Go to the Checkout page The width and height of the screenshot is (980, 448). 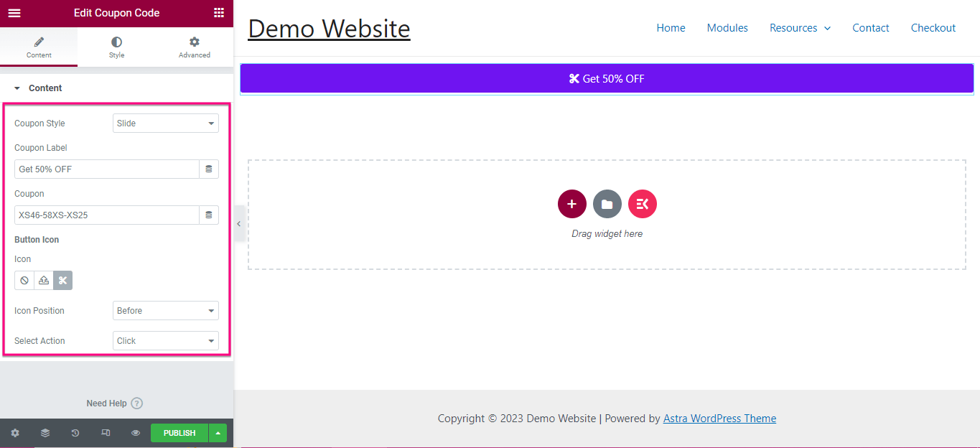click(933, 28)
